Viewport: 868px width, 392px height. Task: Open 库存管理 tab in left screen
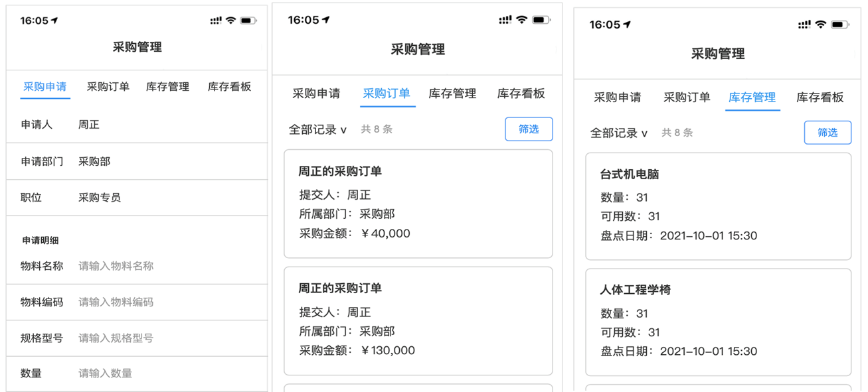(x=167, y=87)
